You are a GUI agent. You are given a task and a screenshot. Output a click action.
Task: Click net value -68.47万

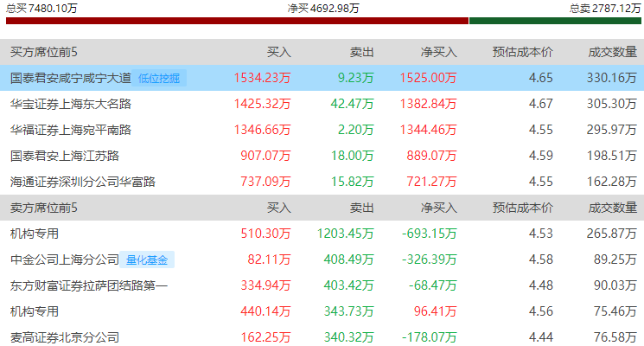tap(433, 285)
